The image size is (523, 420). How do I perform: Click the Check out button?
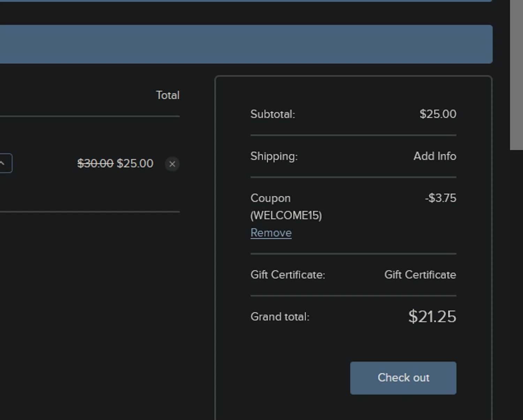(403, 378)
